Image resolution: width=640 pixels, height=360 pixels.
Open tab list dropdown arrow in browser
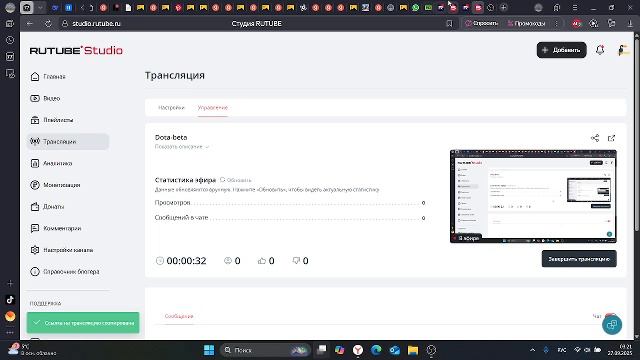40,7
